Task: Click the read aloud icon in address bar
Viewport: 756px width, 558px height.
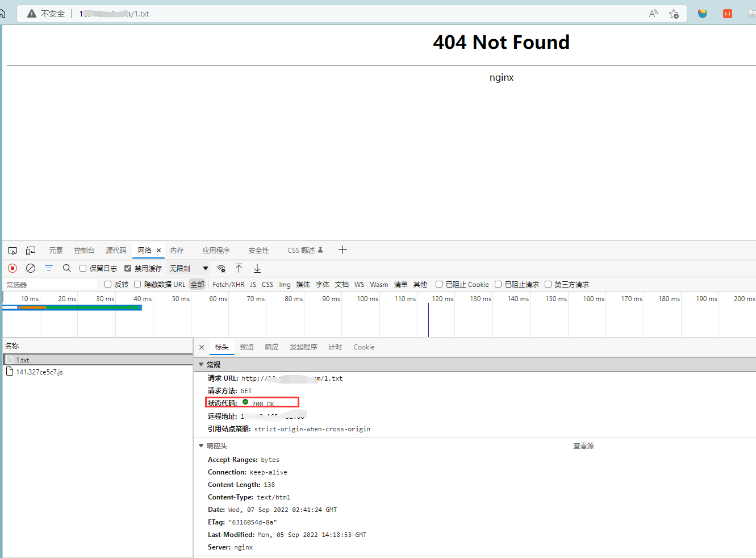Action: pyautogui.click(x=653, y=14)
